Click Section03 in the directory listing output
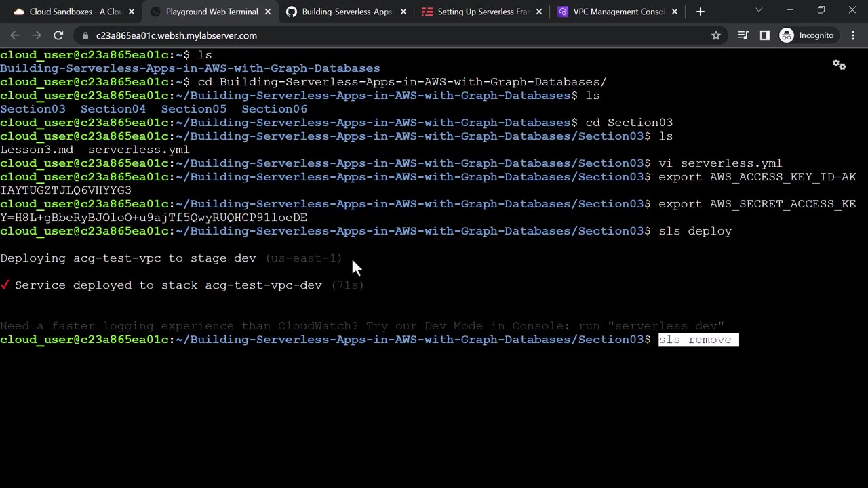Screen dimensions: 868x488 coord(33,109)
